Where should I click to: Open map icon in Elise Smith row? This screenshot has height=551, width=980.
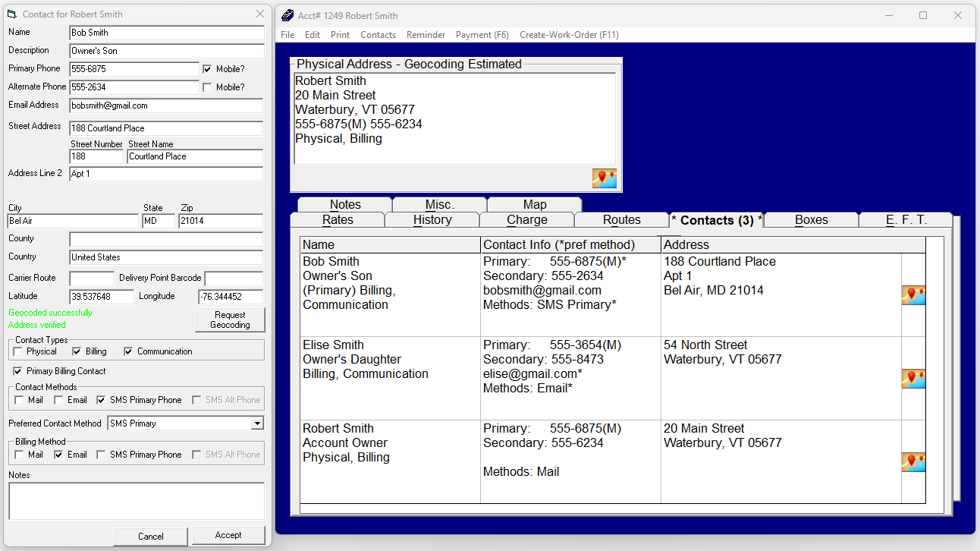913,379
